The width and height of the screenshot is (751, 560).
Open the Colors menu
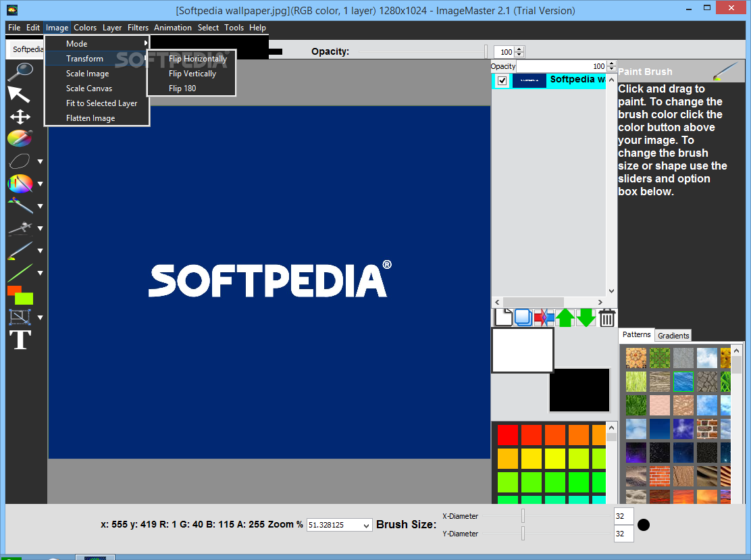(85, 28)
